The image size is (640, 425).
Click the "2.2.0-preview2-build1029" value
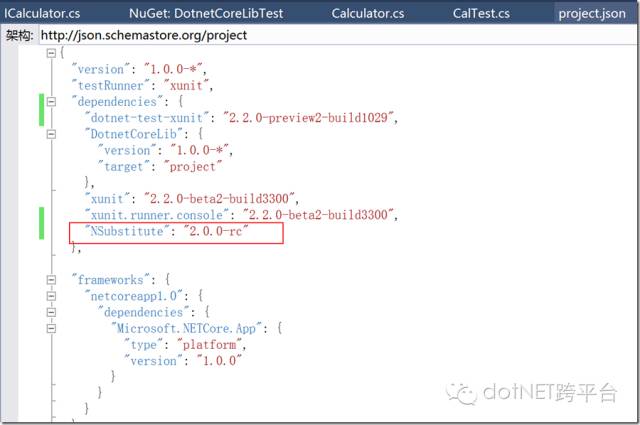[x=308, y=118]
